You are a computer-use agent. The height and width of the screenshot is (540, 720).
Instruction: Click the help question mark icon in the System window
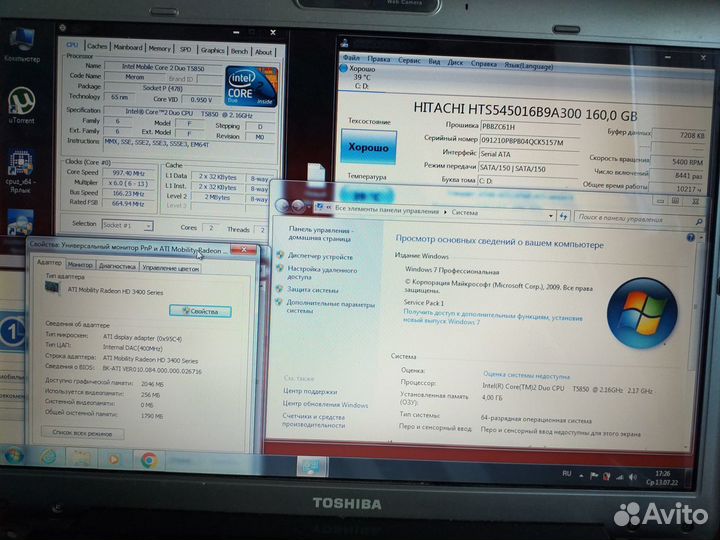pyautogui.click(x=691, y=237)
